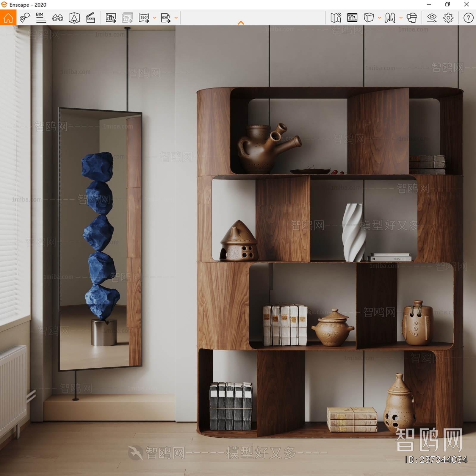Collapse toolbar with orange chevron

click(241, 23)
